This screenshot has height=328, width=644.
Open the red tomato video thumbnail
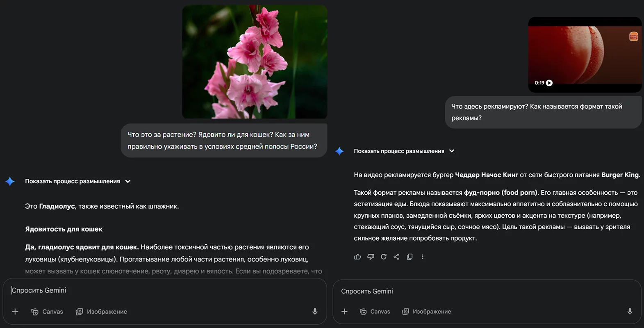click(x=585, y=55)
